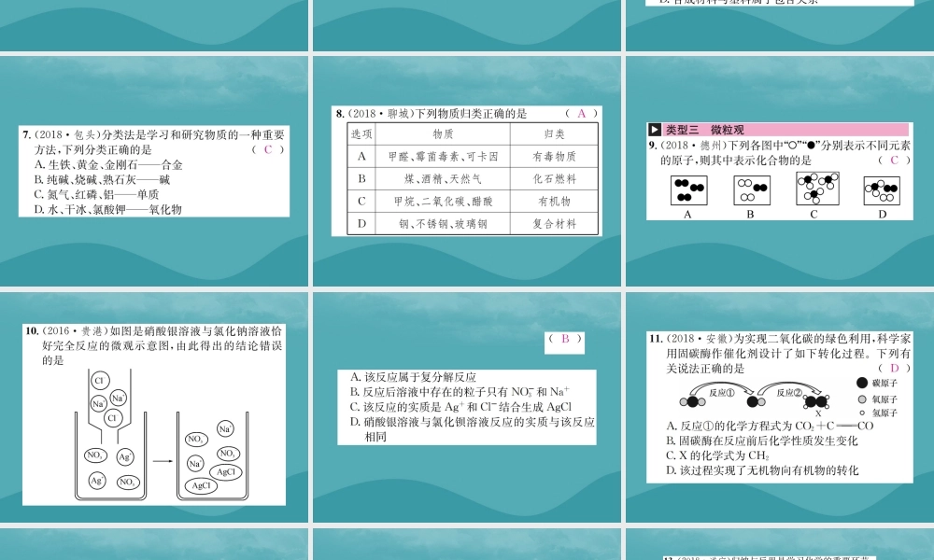The width and height of the screenshot is (934, 560).
Task: Open the question 10 贵港 slide thumbnail
Action: [154, 405]
